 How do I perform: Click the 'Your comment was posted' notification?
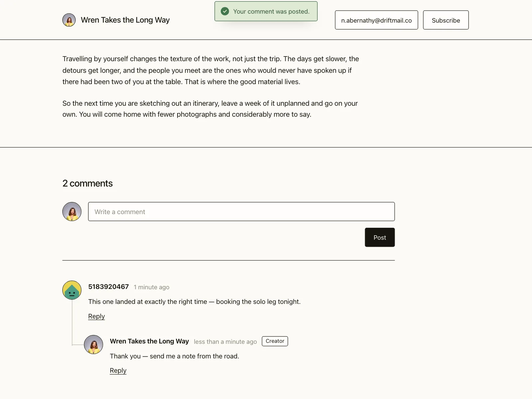point(266,11)
